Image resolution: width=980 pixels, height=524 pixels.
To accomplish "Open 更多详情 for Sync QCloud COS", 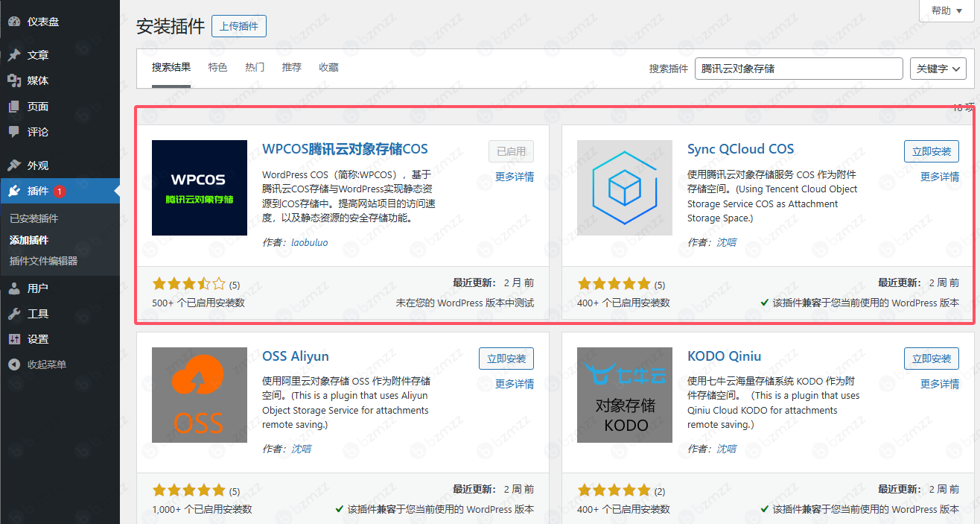I will (x=940, y=177).
